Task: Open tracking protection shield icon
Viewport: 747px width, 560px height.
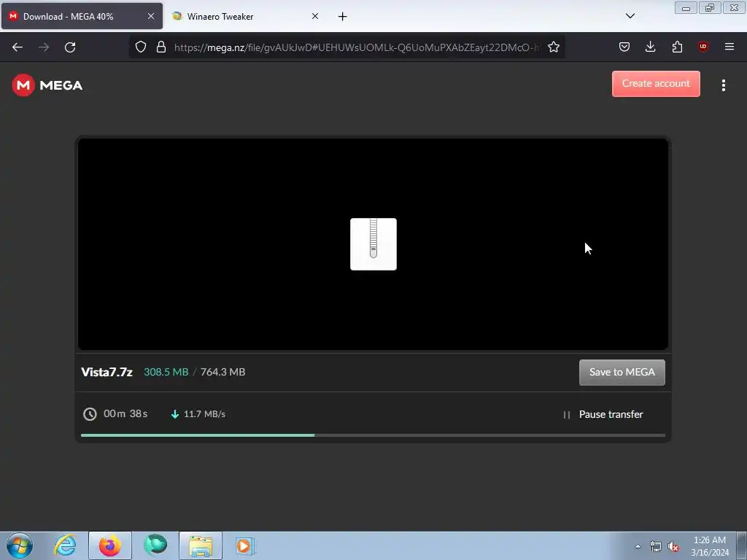Action: [141, 47]
